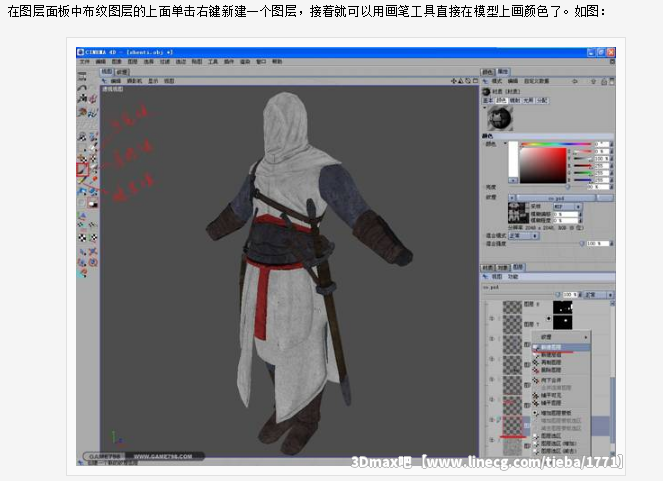The width and height of the screenshot is (663, 481).
Task: Choose 删除图层 from the context menu
Action: [561, 370]
